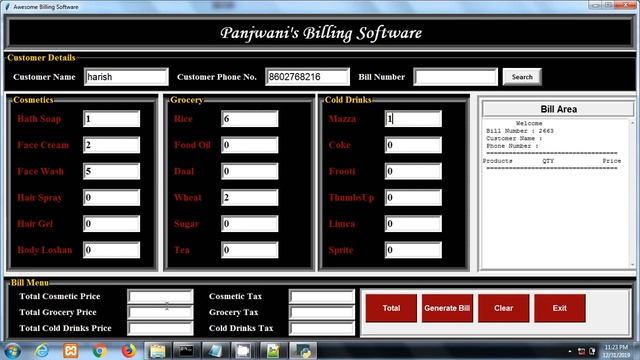Click the Daal quantity field
The width and height of the screenshot is (640, 360).
pyautogui.click(x=249, y=171)
